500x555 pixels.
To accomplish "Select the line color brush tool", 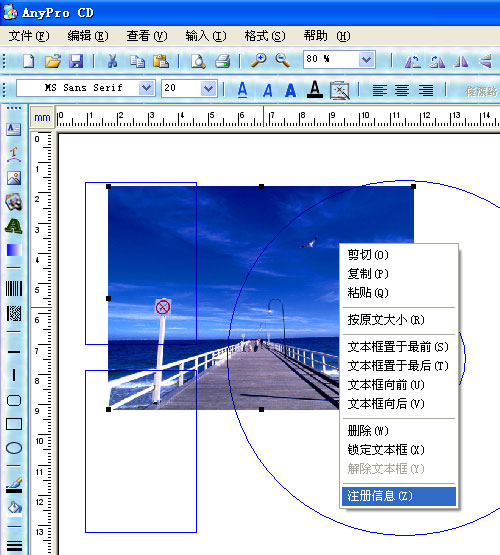I will click(x=14, y=485).
